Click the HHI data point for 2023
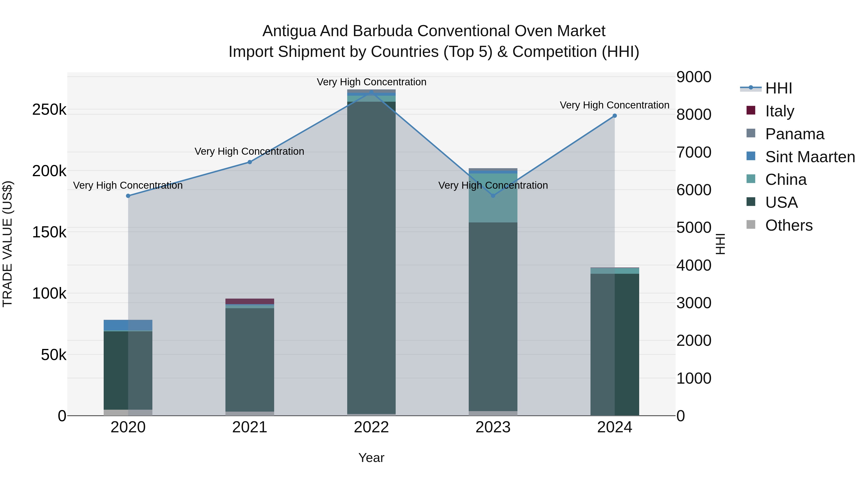This screenshot has height=488, width=868. [x=493, y=196]
